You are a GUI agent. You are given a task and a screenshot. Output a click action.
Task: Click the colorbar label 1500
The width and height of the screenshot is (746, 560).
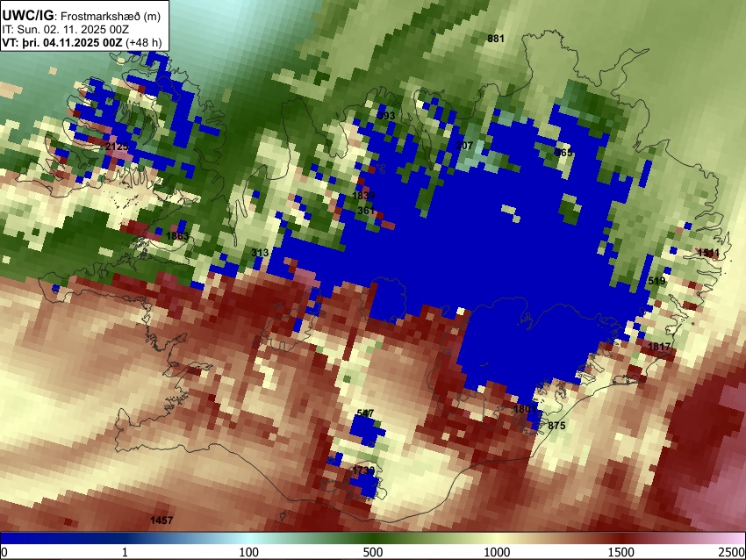(621, 552)
